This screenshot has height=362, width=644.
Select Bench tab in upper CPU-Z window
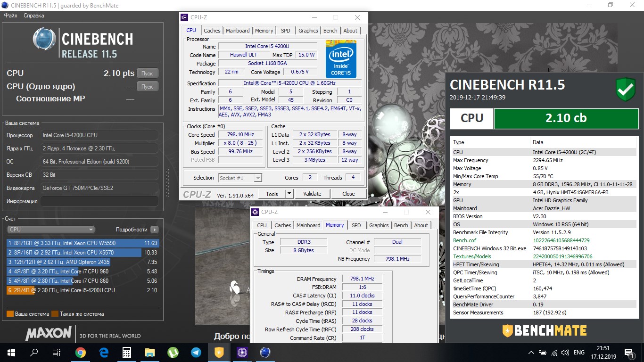[330, 31]
